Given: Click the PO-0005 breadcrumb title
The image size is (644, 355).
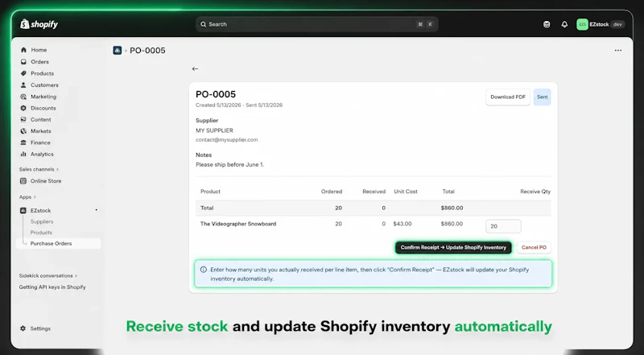Looking at the screenshot, I should (x=147, y=50).
